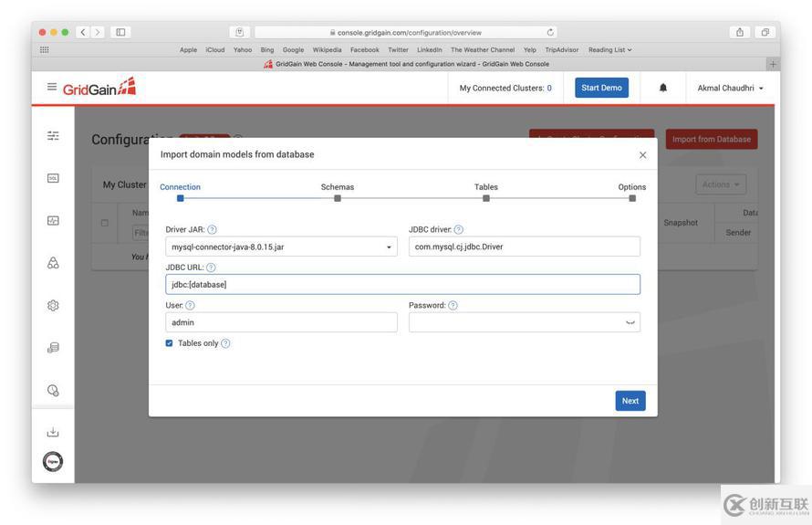The width and height of the screenshot is (812, 525).
Task: Show all Safari tabs
Action: (x=765, y=32)
